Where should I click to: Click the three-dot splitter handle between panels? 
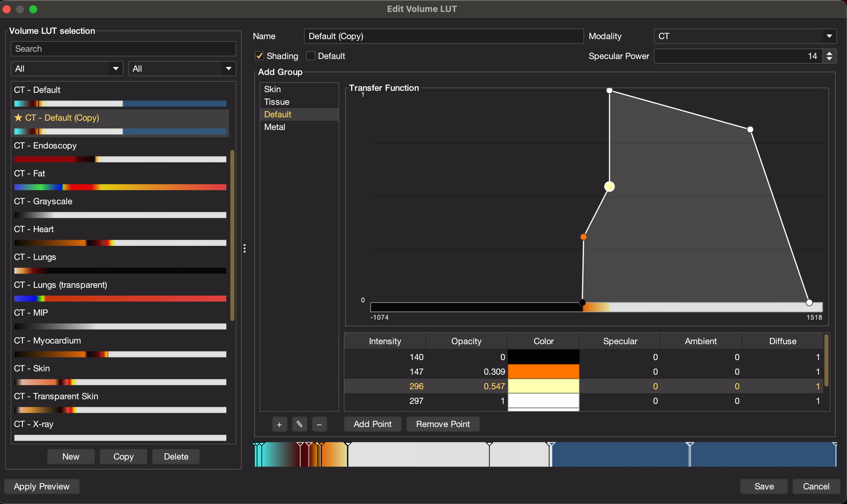(x=245, y=248)
